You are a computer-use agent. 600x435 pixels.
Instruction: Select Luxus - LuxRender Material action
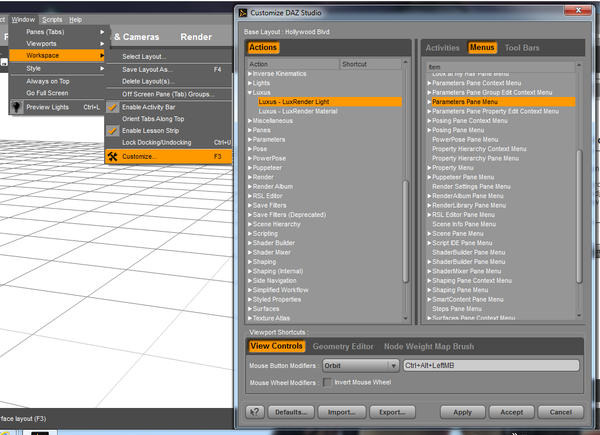pyautogui.click(x=298, y=111)
